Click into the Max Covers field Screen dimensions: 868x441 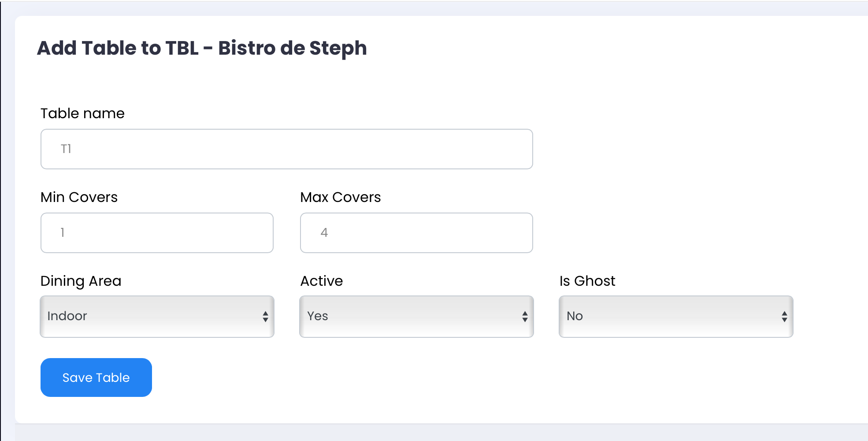tap(416, 233)
